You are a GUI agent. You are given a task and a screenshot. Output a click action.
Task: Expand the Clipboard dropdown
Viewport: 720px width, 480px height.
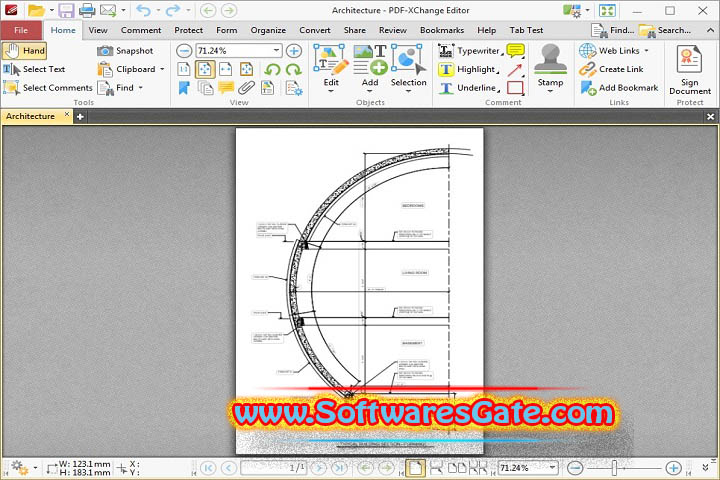pos(162,69)
